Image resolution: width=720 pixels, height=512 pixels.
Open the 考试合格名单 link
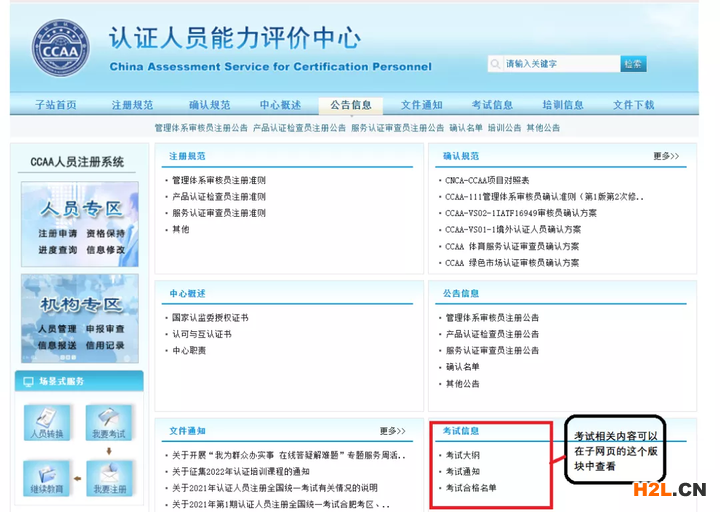click(470, 488)
